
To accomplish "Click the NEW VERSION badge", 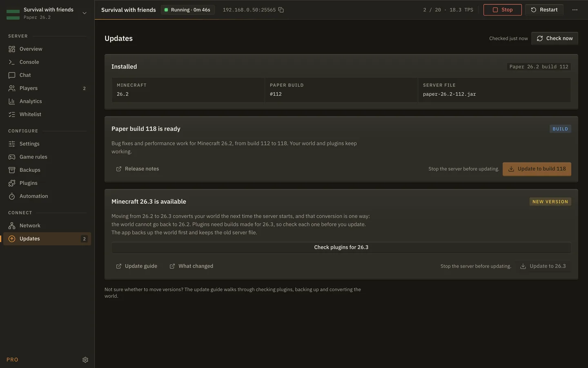I will click(x=550, y=202).
